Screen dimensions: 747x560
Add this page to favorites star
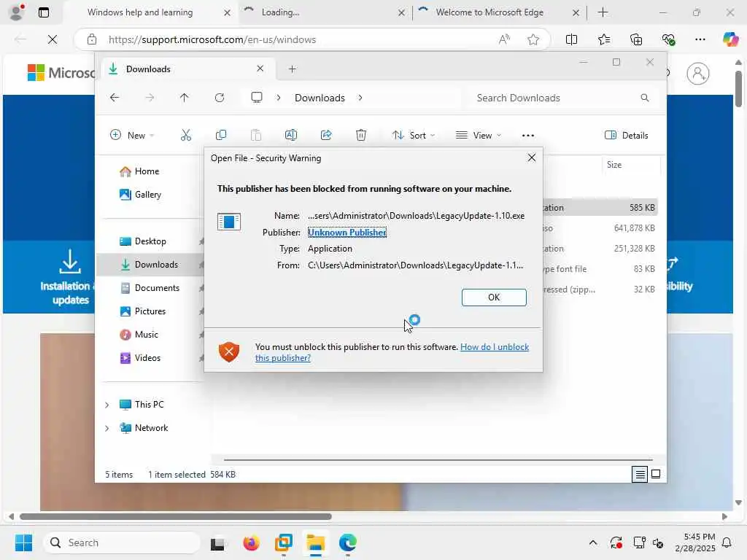click(x=533, y=39)
